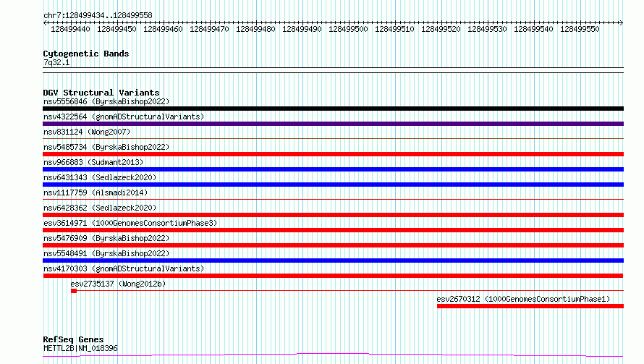Click the black nsv5556846 variant bar
The image size is (644, 364).
pyautogui.click(x=333, y=109)
